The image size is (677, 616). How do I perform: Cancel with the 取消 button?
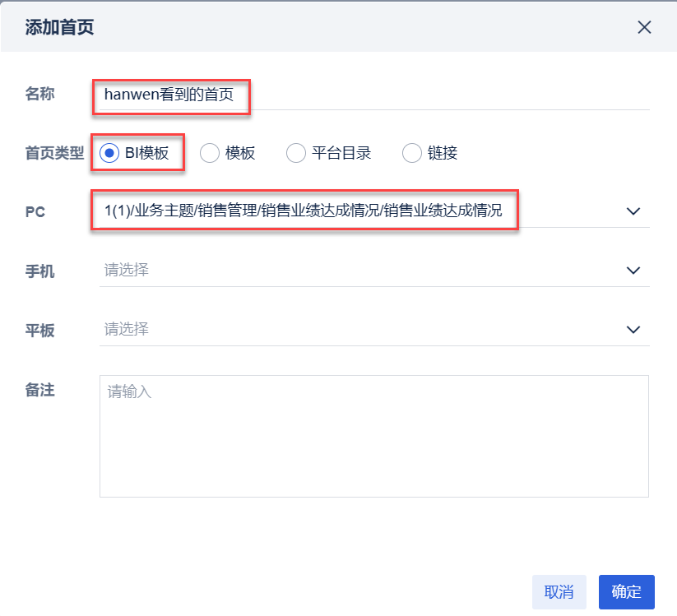[559, 591]
